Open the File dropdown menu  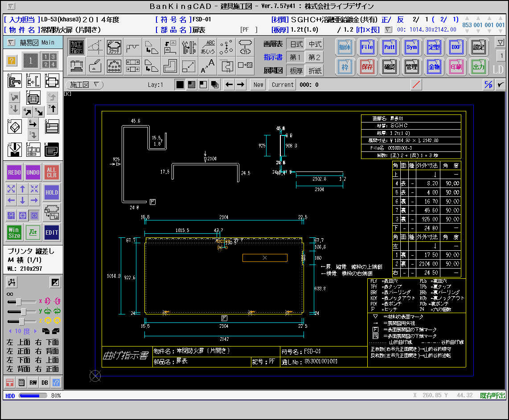[367, 47]
